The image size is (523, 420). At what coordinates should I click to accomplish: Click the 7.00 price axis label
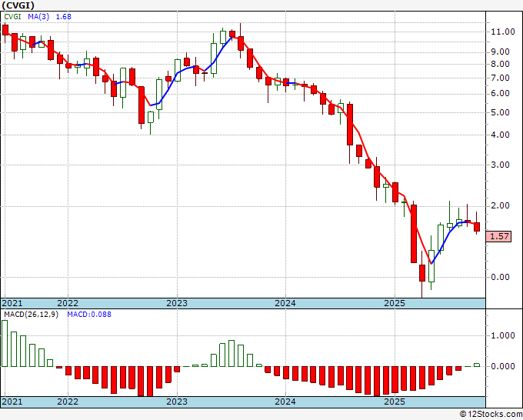pos(500,78)
